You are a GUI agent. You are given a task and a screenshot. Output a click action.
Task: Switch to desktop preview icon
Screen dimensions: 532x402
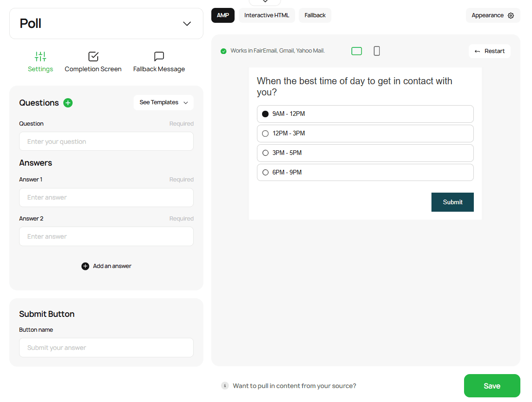coord(357,51)
